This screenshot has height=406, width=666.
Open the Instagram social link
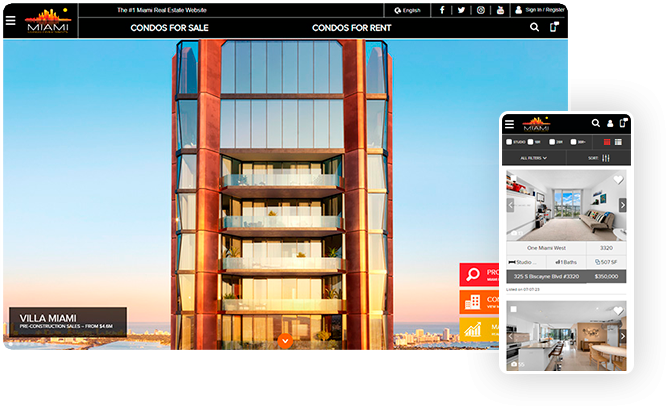tap(480, 10)
